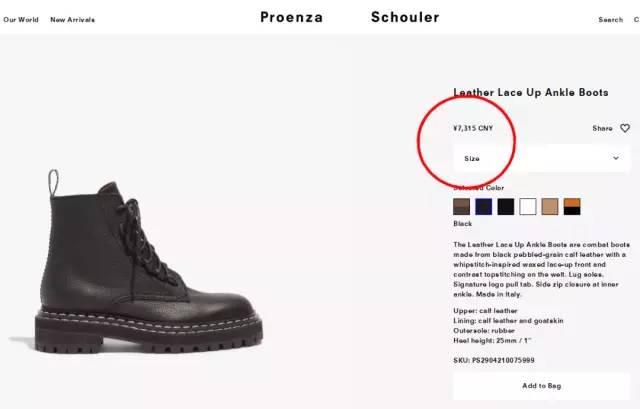Select the black color swatch

tap(506, 207)
